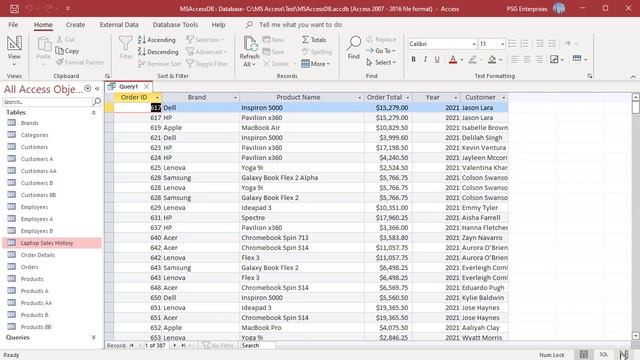Open the More records options
This screenshot has width=640, height=360.
316,64
